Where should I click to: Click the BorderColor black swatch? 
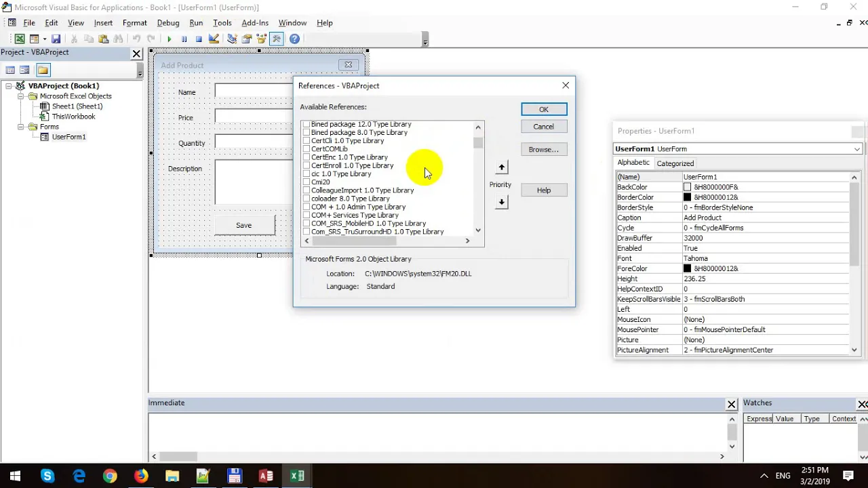tap(687, 197)
